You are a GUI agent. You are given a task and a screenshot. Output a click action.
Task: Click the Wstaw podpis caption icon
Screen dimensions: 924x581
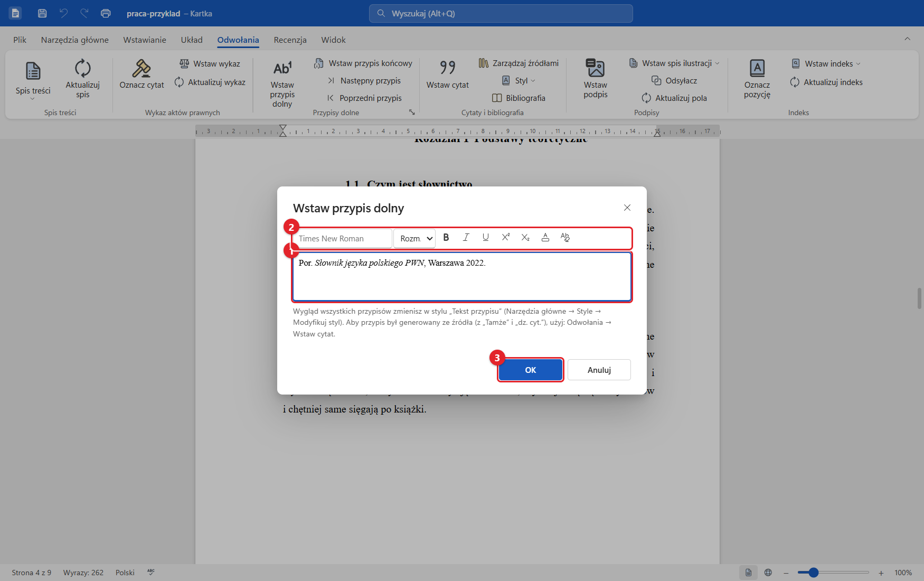(x=596, y=68)
